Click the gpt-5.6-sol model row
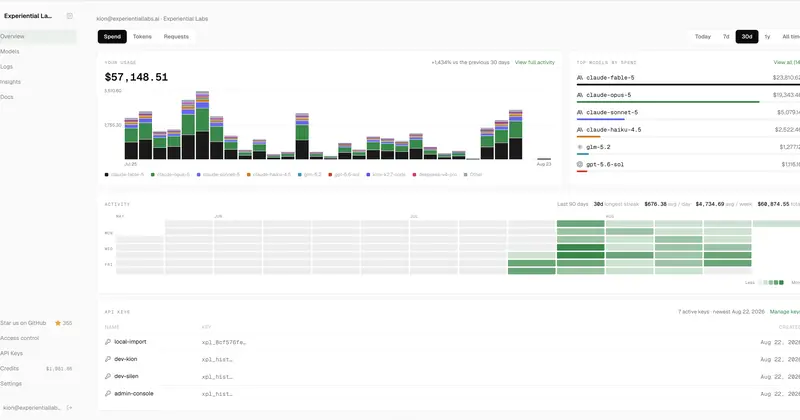The height and width of the screenshot is (420, 800). (688, 165)
